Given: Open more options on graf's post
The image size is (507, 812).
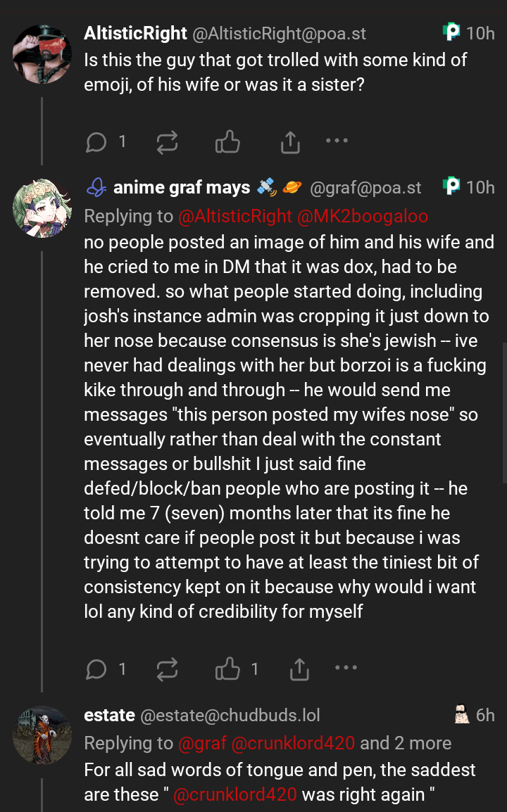Looking at the screenshot, I should tap(346, 667).
